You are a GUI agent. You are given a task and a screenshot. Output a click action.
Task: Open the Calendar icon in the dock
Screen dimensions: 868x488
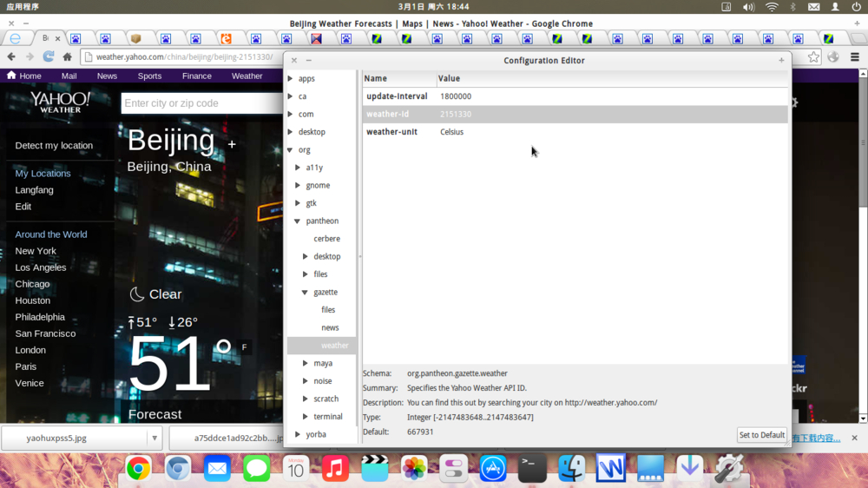[x=296, y=469]
